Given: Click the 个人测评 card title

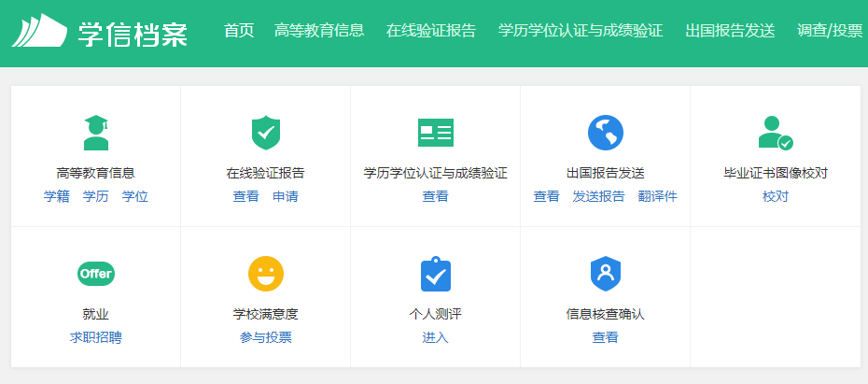Looking at the screenshot, I should pyautogui.click(x=436, y=315).
